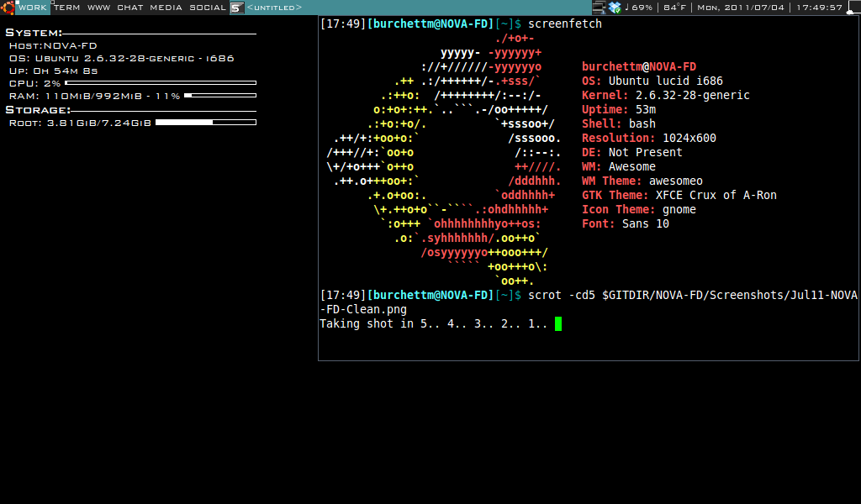
Task: Go to the CHAT tag
Action: [x=130, y=8]
